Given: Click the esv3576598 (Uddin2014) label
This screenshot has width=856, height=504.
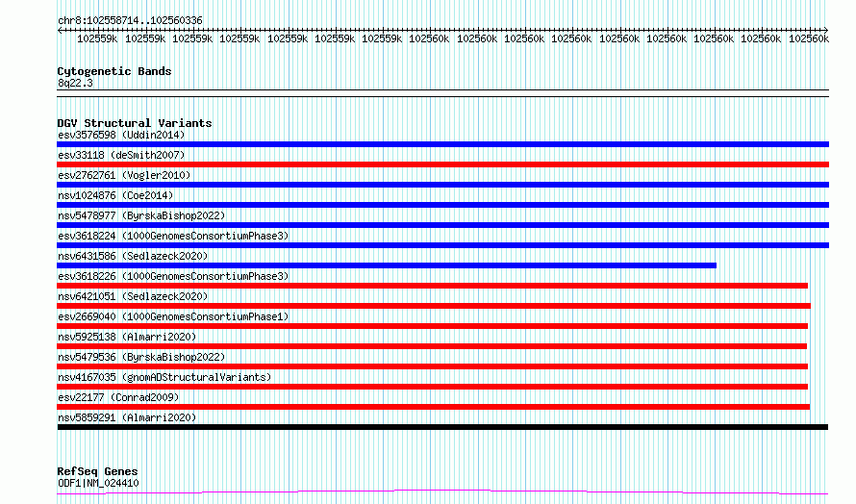Looking at the screenshot, I should tap(121, 135).
